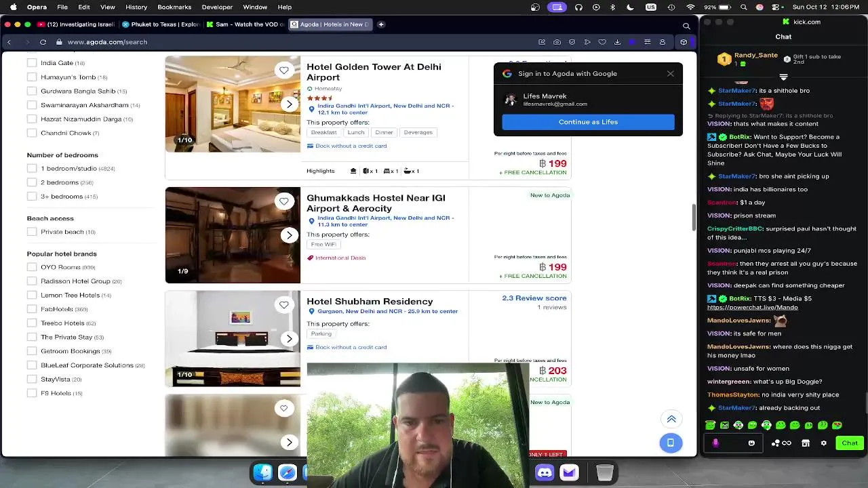The width and height of the screenshot is (868, 488).
Task: Open Opera profile account icon
Action: pyautogui.click(x=663, y=42)
